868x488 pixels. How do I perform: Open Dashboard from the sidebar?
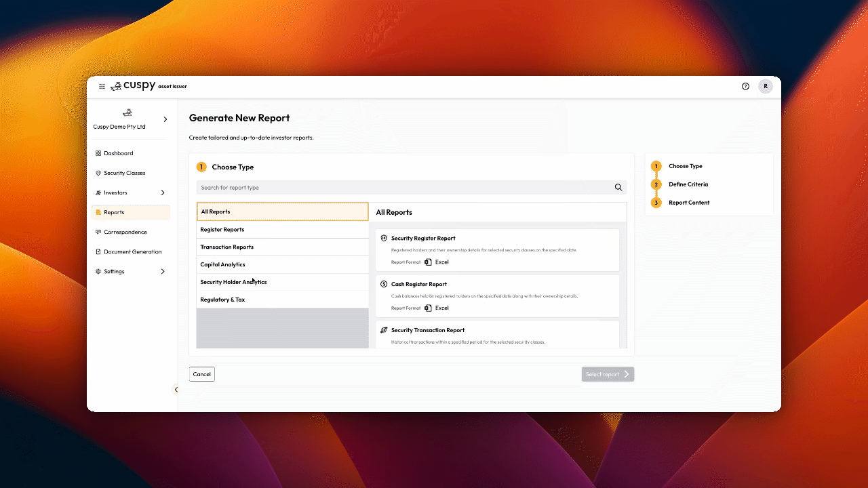coord(118,154)
